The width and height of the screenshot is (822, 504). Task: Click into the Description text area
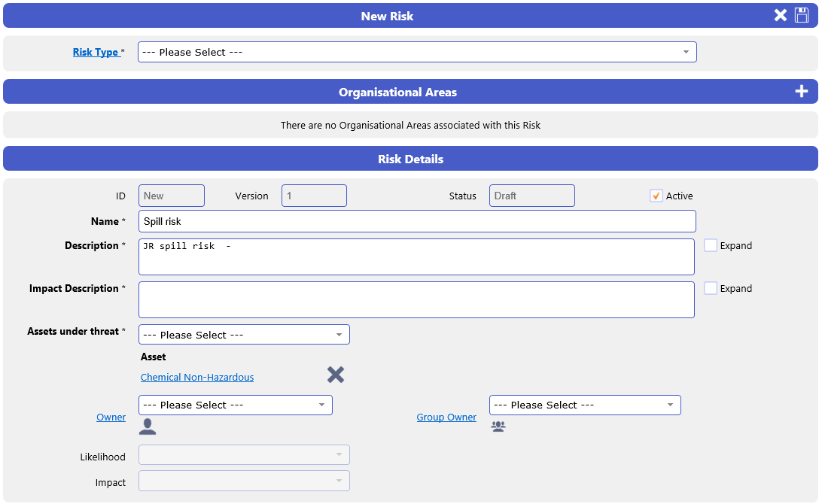point(417,257)
